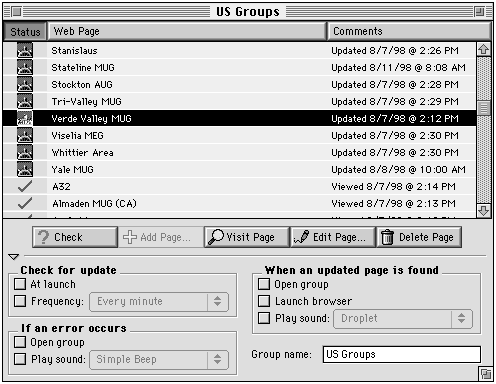This screenshot has height=384, width=496.
Task: Toggle Open group when updated page found
Action: (x=264, y=284)
